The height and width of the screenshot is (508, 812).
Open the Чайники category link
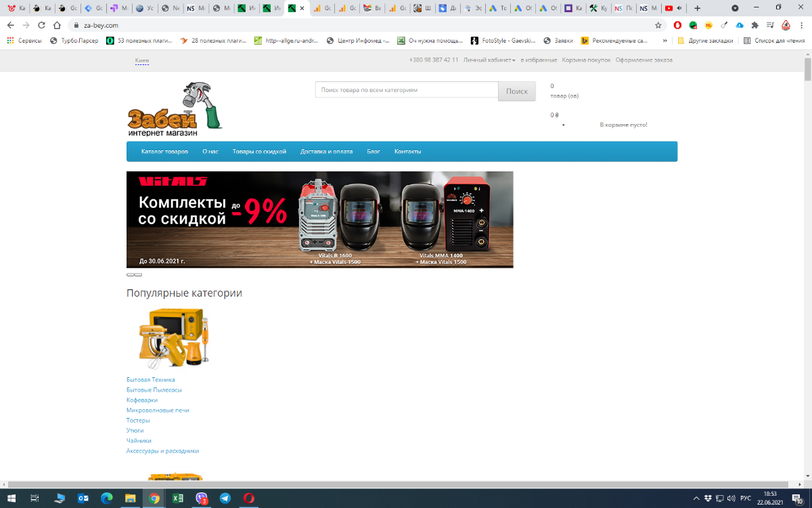(139, 440)
